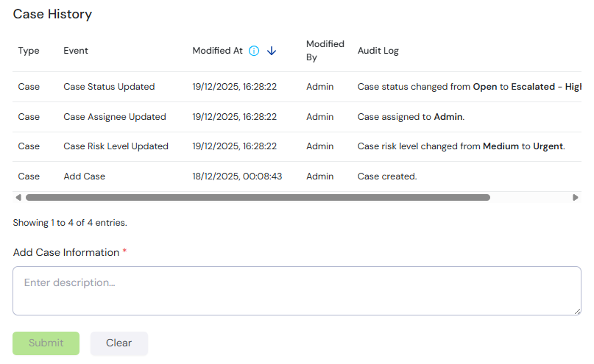
Task: Click the Case created log entry
Action: tap(387, 176)
